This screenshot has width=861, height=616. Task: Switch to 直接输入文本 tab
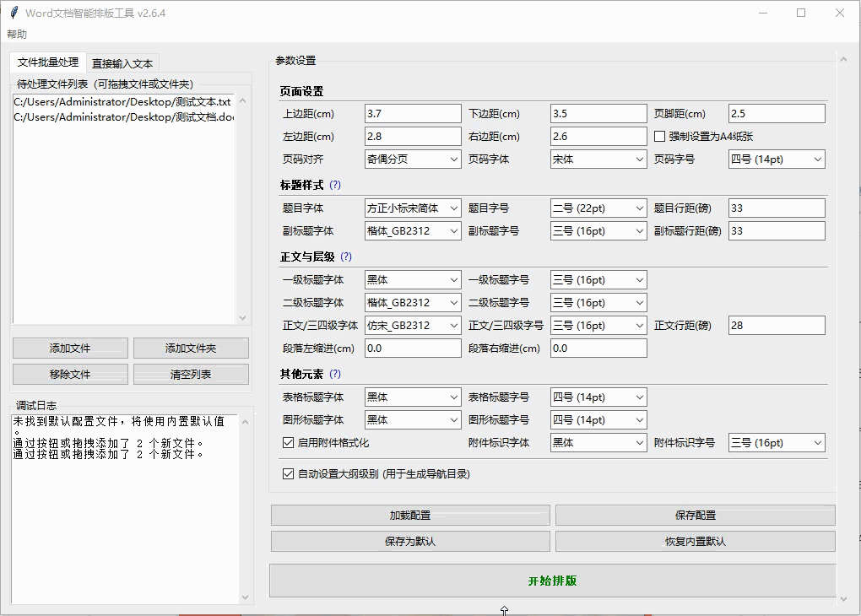pos(122,63)
